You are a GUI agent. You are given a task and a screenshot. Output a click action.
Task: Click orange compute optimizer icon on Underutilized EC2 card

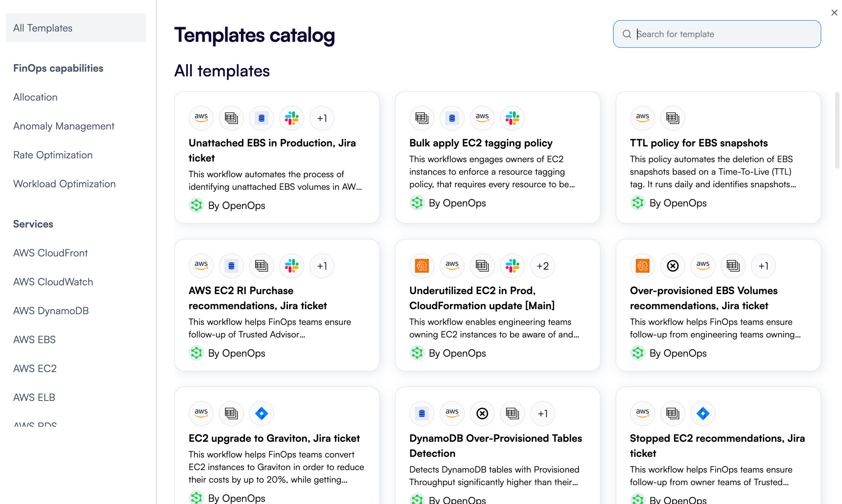[422, 265]
